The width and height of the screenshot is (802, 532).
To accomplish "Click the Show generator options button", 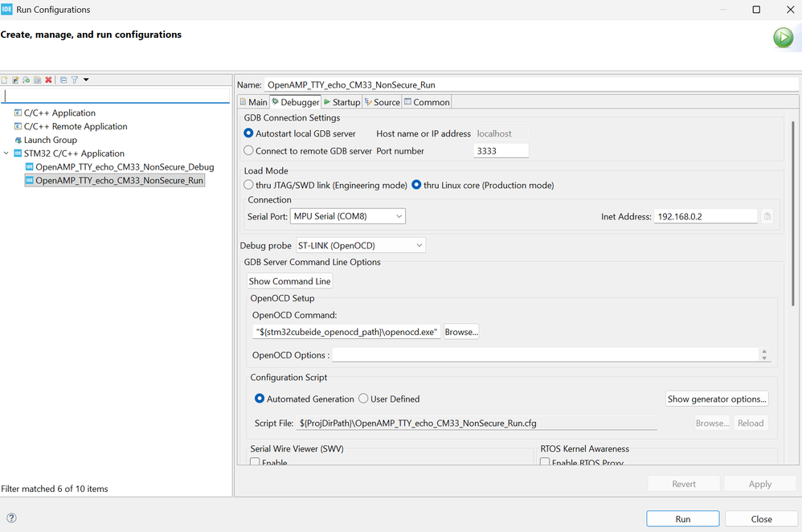I will (x=717, y=399).
